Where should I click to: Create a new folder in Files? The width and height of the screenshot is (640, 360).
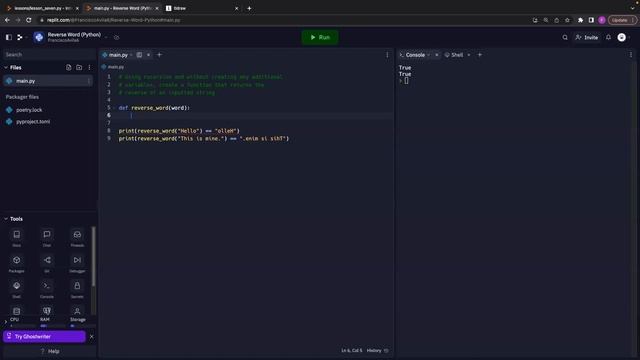pos(79,67)
